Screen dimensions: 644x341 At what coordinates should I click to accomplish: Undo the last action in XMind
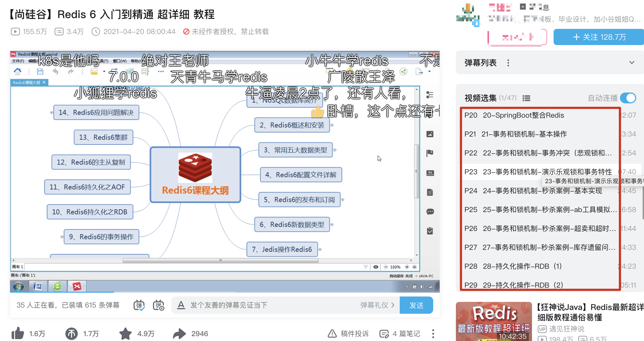(56, 71)
